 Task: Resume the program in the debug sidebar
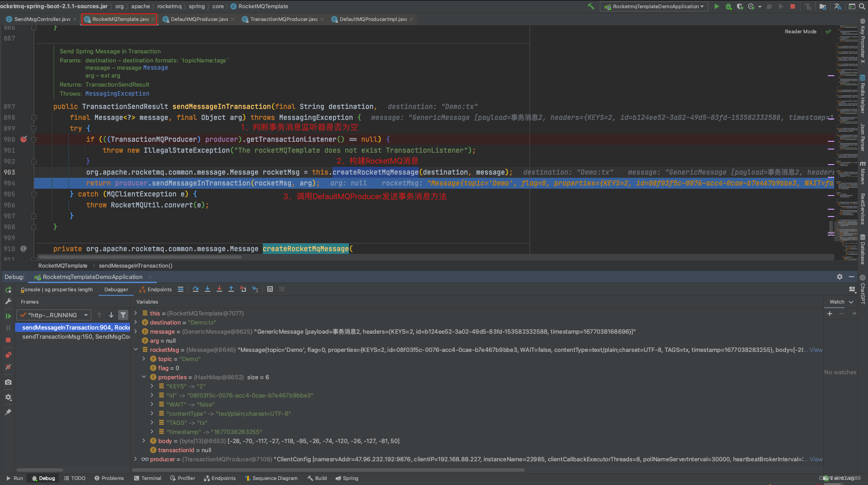[x=8, y=315]
